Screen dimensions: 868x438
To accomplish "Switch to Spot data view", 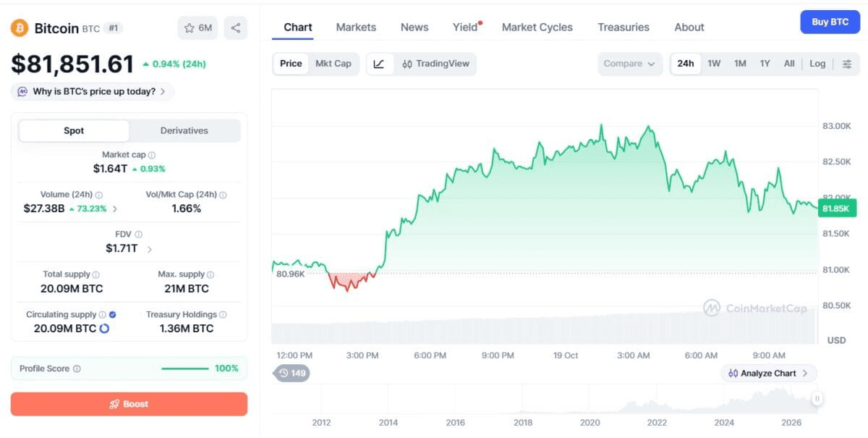I will (74, 131).
